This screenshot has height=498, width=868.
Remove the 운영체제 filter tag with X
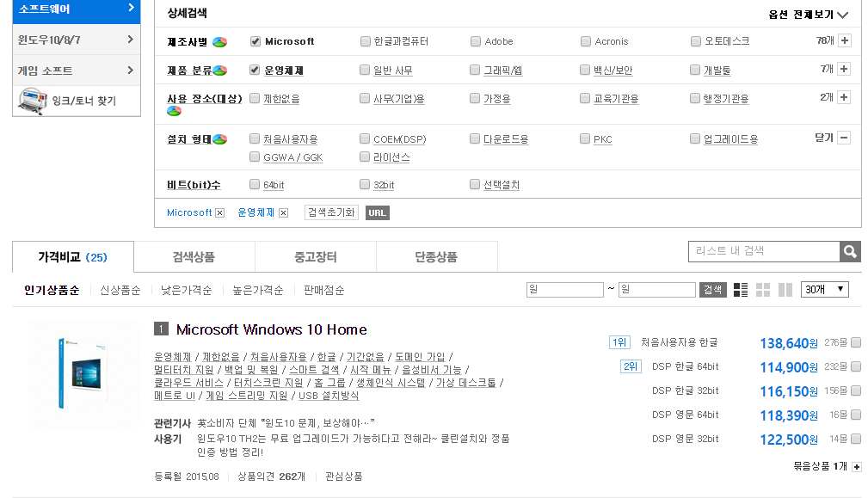(283, 213)
